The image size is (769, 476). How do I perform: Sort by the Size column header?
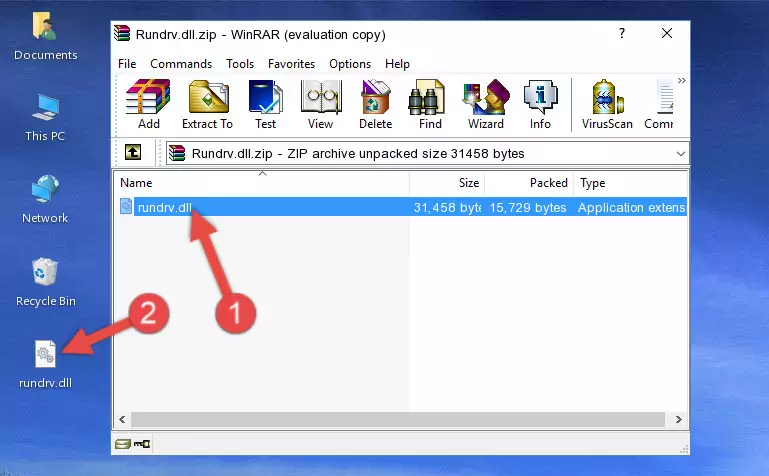pos(447,183)
